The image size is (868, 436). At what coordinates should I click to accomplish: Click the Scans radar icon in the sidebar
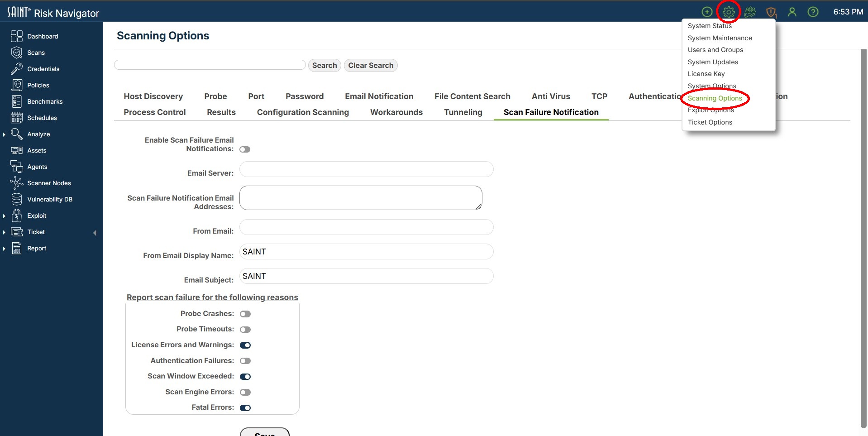click(17, 53)
